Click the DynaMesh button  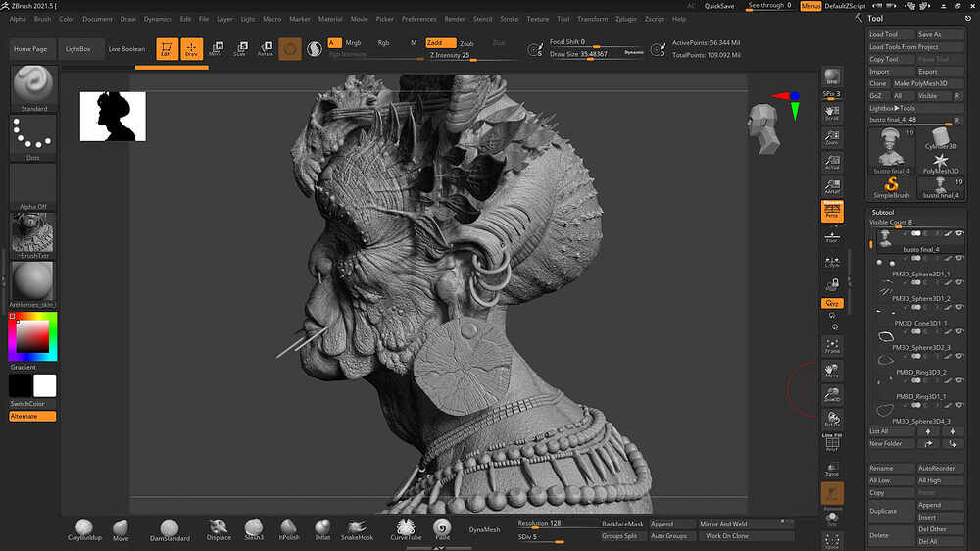point(484,529)
